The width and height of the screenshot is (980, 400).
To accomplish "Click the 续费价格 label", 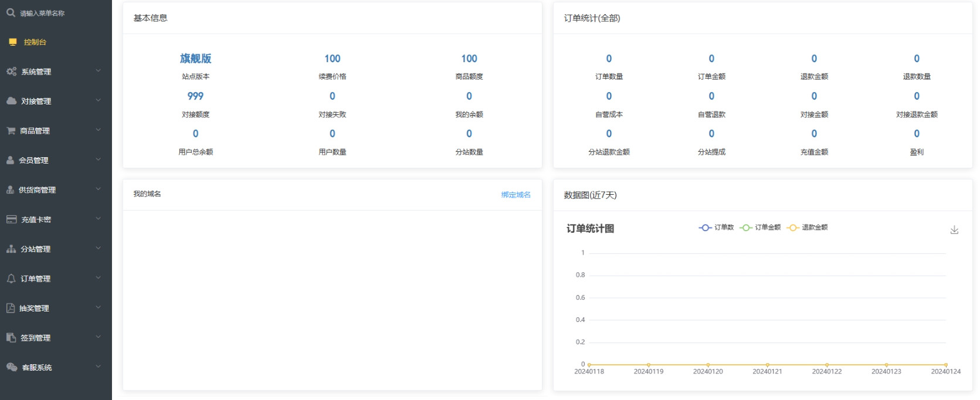I will click(x=333, y=77).
